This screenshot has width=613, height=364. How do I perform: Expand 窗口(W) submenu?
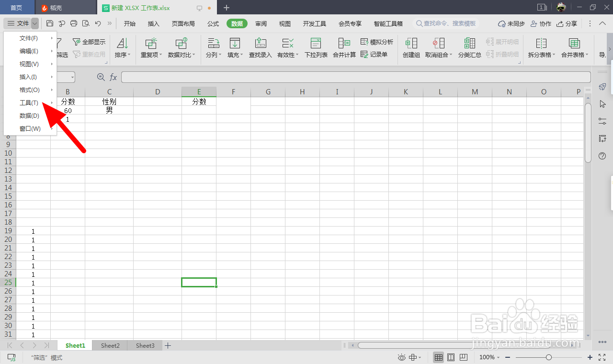[x=30, y=128]
